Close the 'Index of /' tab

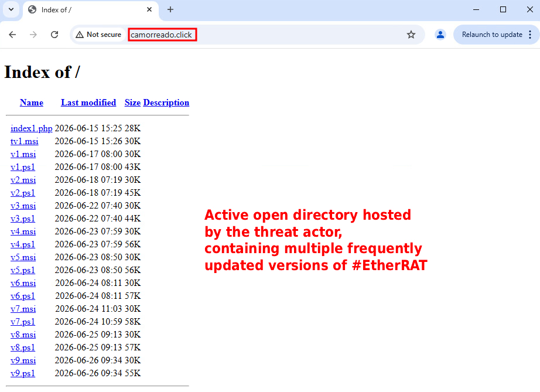click(149, 9)
